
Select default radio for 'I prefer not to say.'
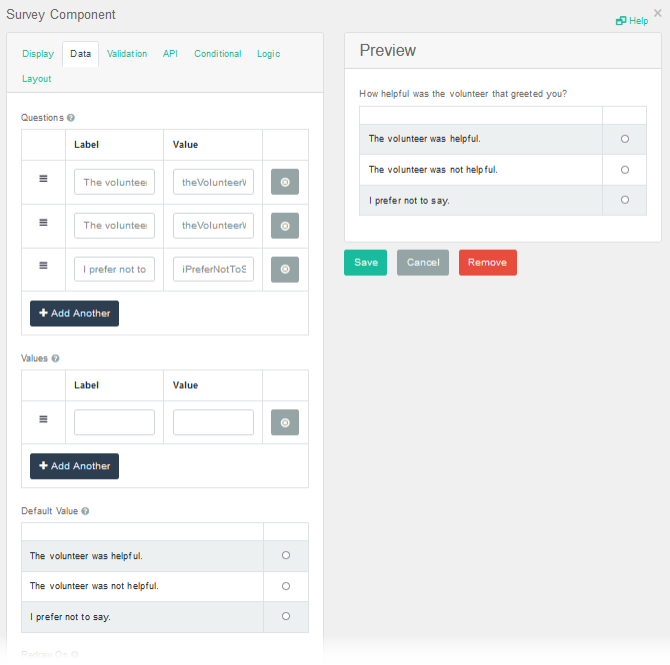coord(286,616)
